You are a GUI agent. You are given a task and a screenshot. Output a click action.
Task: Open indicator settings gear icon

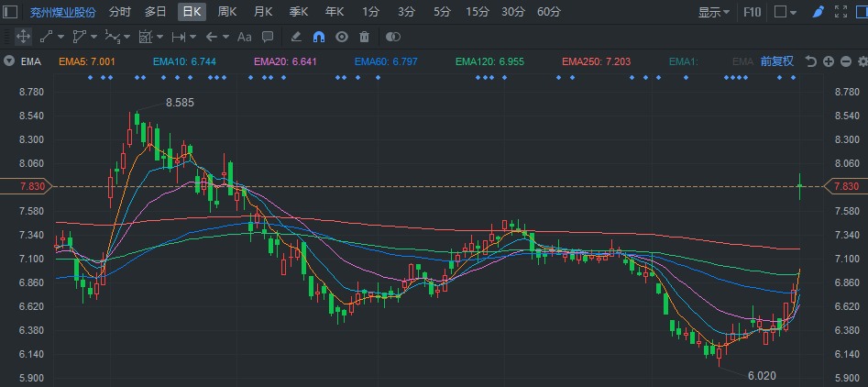coord(863,61)
